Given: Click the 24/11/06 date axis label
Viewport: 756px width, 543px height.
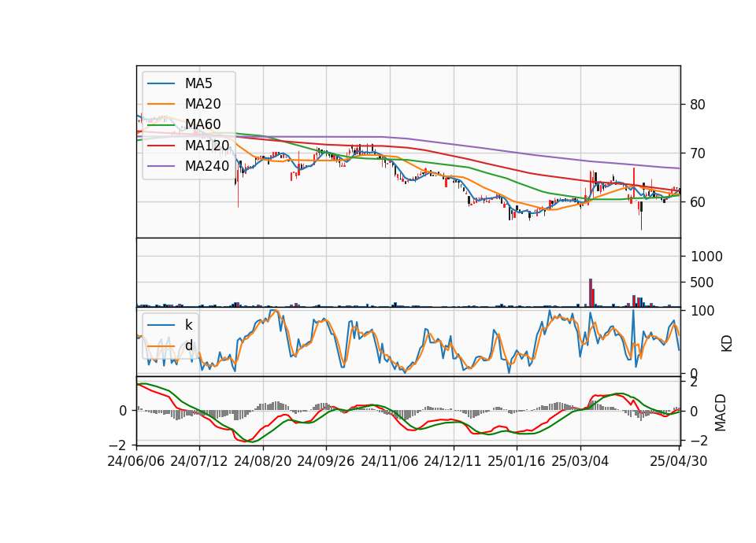Looking at the screenshot, I should click(x=390, y=461).
